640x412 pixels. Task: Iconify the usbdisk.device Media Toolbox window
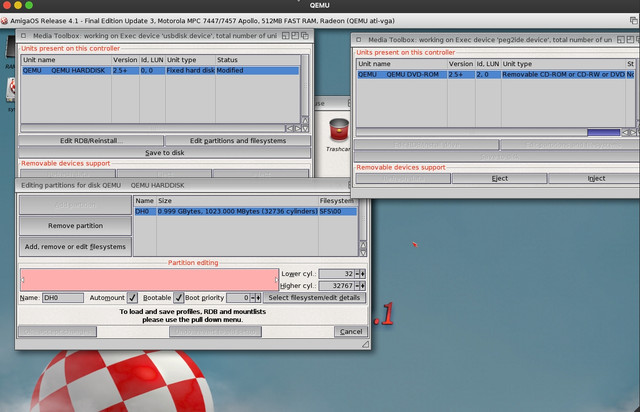pyautogui.click(x=286, y=36)
